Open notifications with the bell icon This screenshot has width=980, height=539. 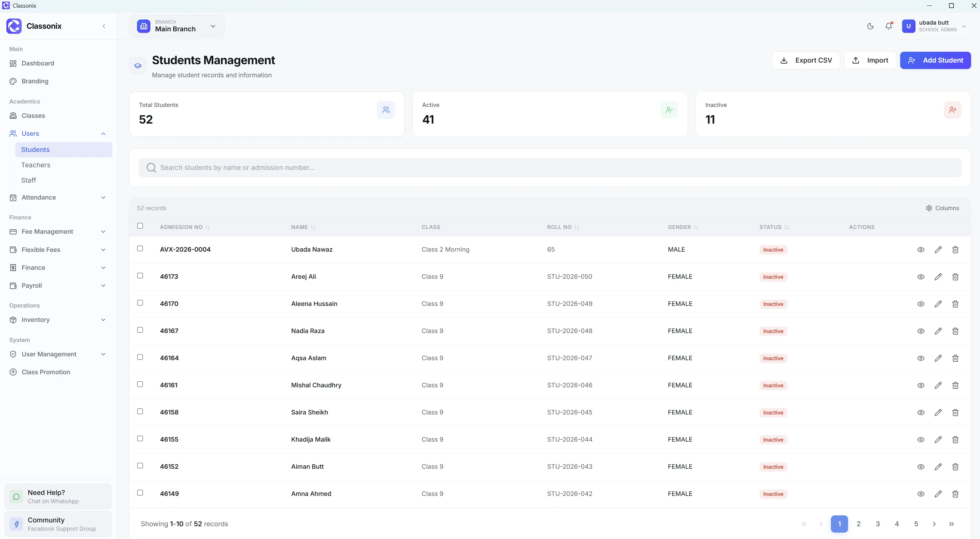tap(889, 26)
